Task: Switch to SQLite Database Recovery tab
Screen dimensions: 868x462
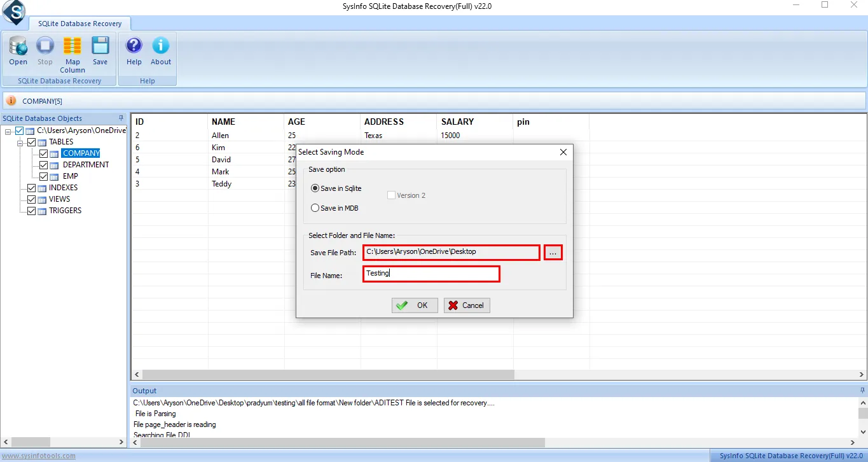Action: click(79, 24)
